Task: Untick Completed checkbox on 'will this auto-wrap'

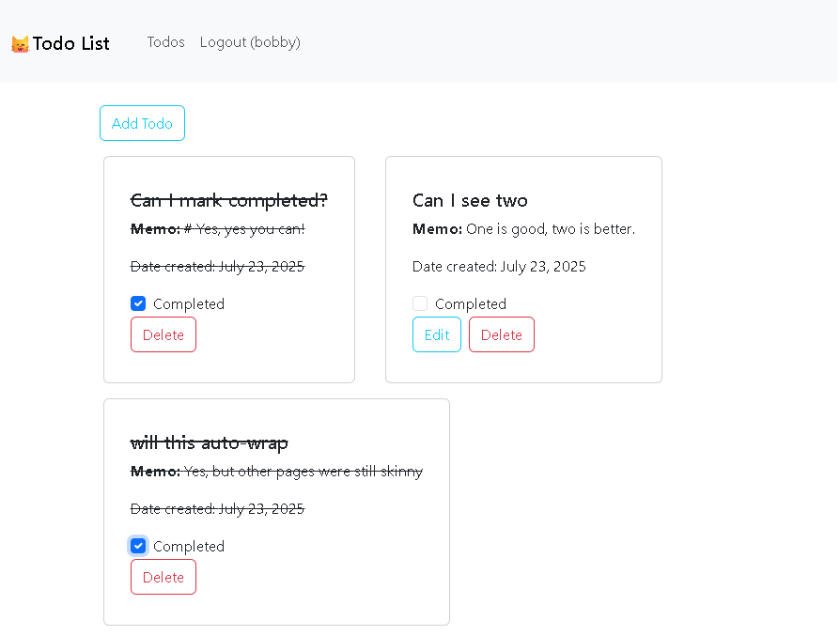Action: click(x=138, y=546)
